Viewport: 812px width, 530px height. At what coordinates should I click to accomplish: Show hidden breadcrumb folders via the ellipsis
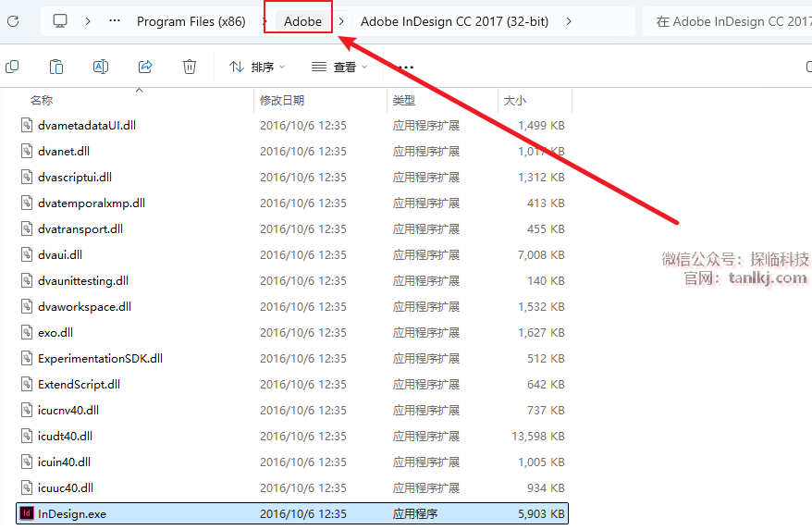click(115, 21)
